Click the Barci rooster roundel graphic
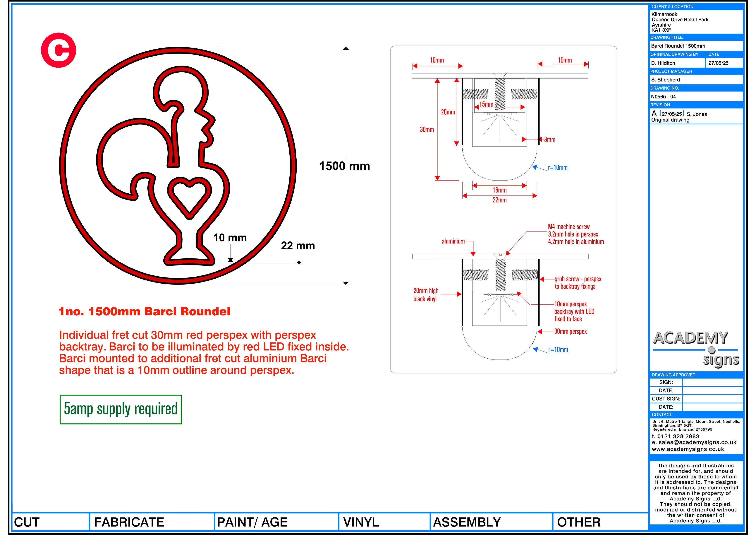This screenshot has height=535, width=756. [178, 166]
